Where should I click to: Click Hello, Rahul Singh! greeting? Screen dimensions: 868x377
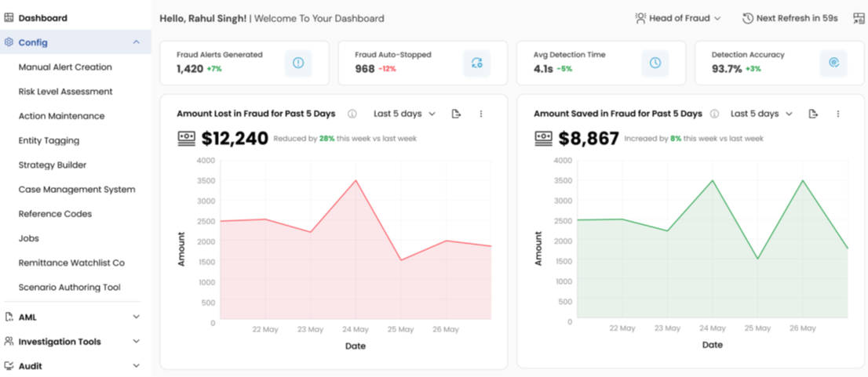(203, 18)
